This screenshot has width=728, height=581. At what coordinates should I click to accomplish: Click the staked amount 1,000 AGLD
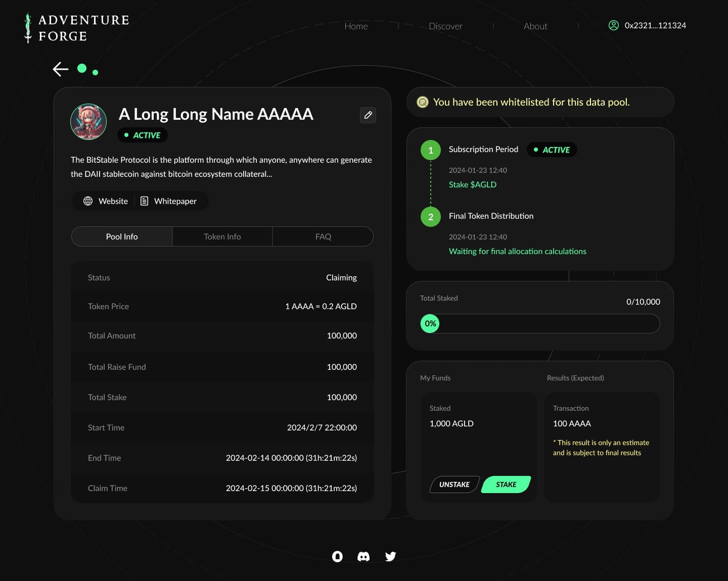451,423
